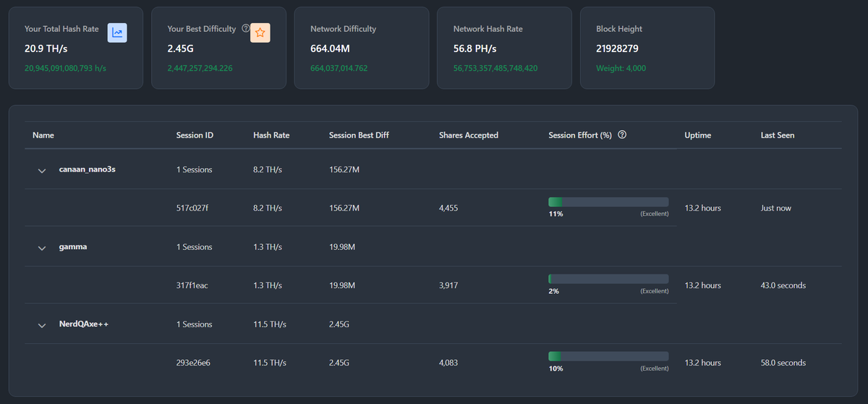This screenshot has width=868, height=404.
Task: Collapse the canaan_nano3s worker row
Action: [x=42, y=170]
